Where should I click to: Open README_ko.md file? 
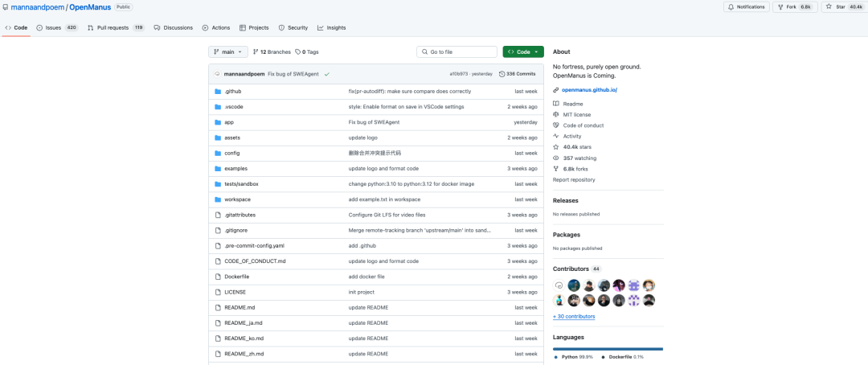[244, 338]
